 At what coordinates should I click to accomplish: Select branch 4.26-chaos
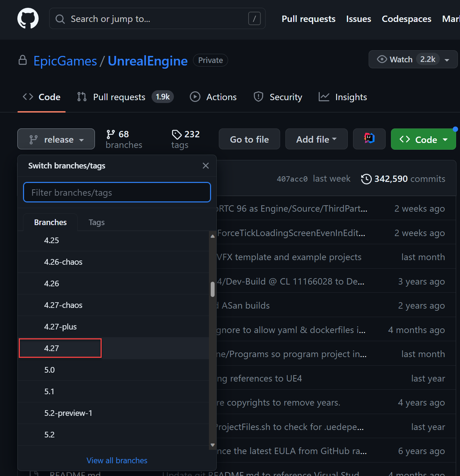coord(113,262)
